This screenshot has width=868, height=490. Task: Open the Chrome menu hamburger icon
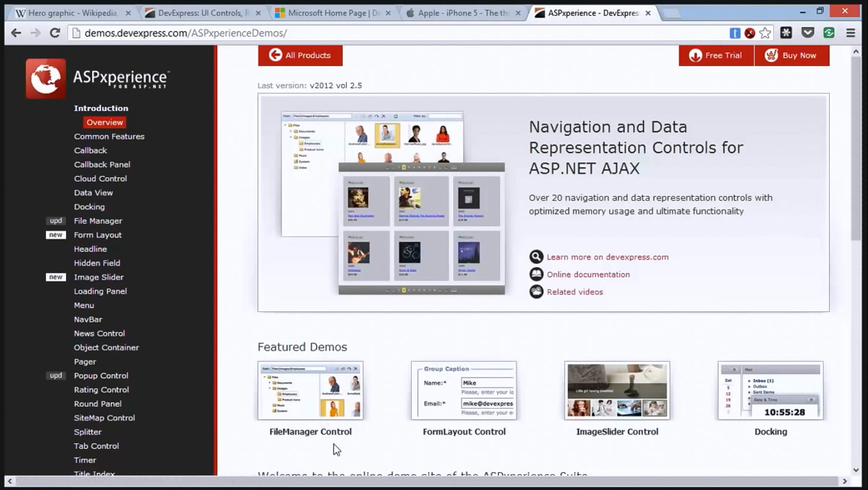(x=850, y=33)
